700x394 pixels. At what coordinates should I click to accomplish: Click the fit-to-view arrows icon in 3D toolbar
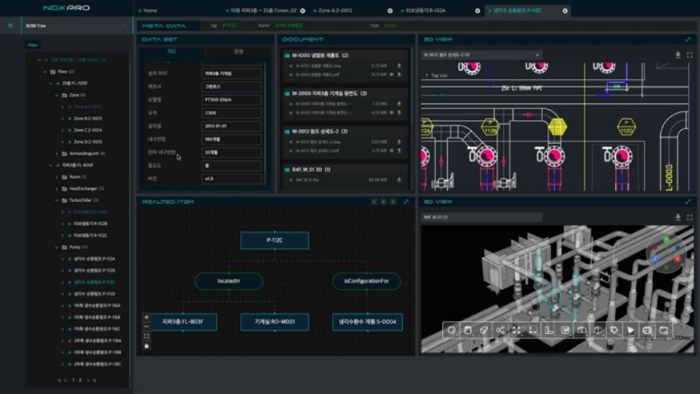[x=517, y=331]
